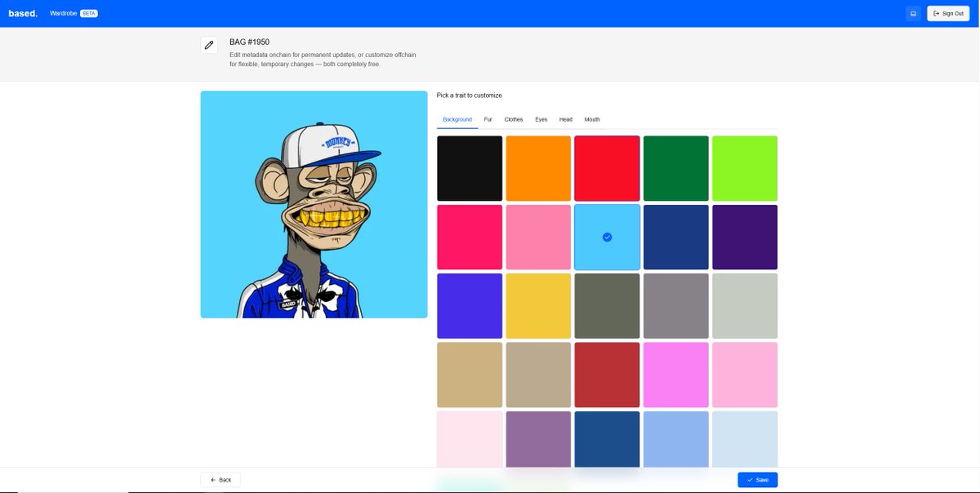Choose the dark olive gray swatch
The width and height of the screenshot is (980, 493).
click(x=607, y=306)
